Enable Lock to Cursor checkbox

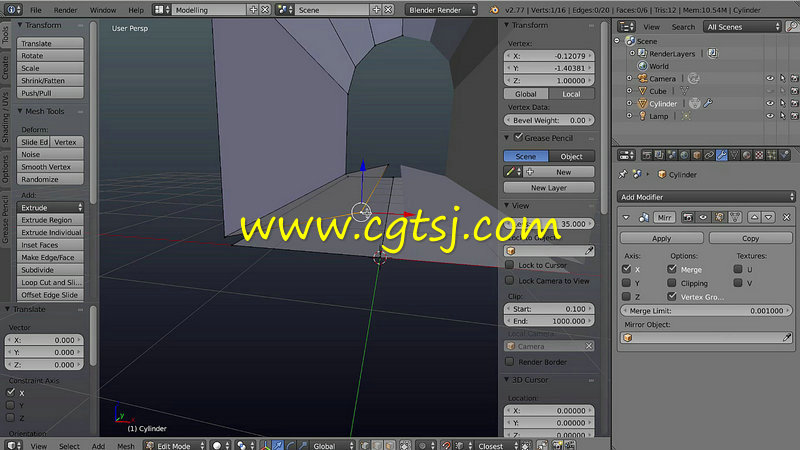[509, 265]
